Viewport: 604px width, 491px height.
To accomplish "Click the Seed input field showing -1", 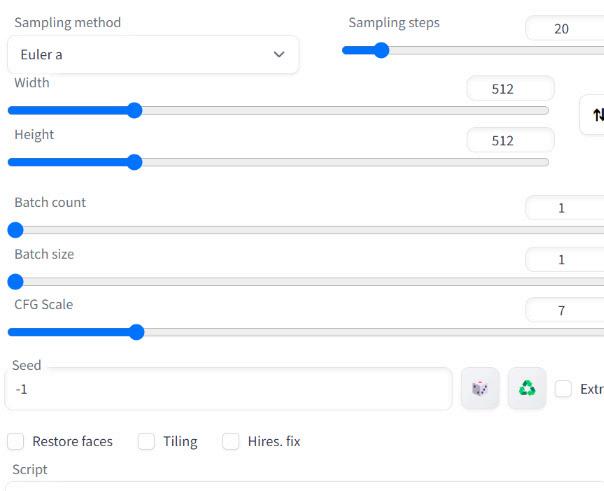I will [x=228, y=389].
